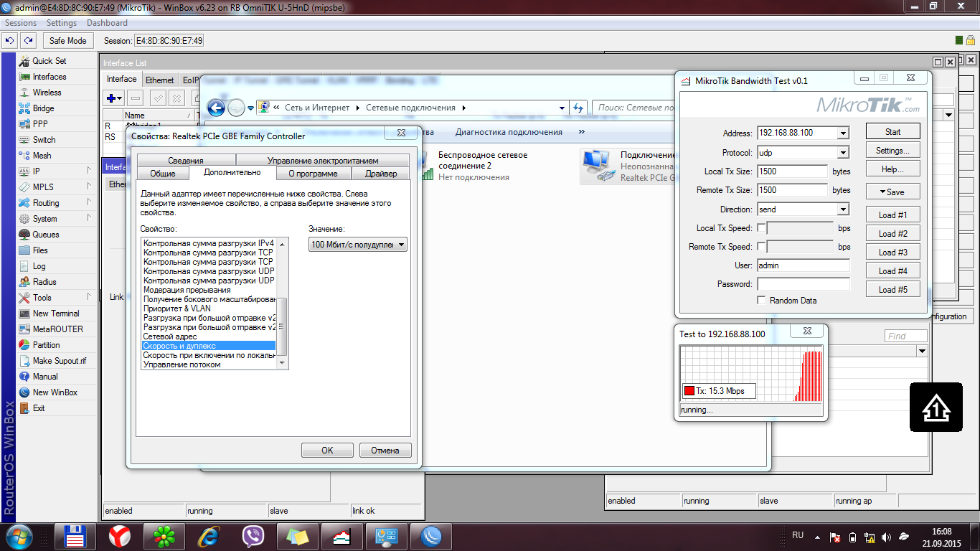
Task: Open Internet Explorer from taskbar
Action: tap(209, 536)
